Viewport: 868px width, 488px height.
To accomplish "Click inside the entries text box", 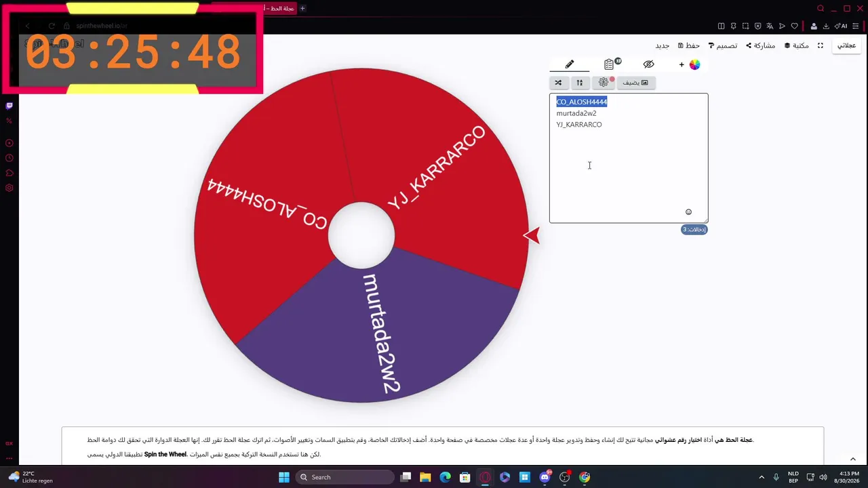I will (629, 158).
